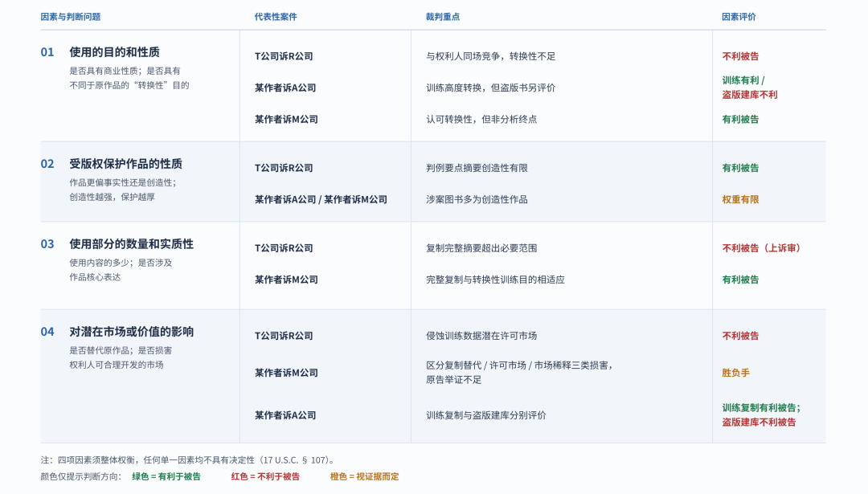Select 某作者诉M公司 beside 完整复制与转换性训练目的相适应
Image resolution: width=868 pixels, height=494 pixels.
pyautogui.click(x=286, y=280)
